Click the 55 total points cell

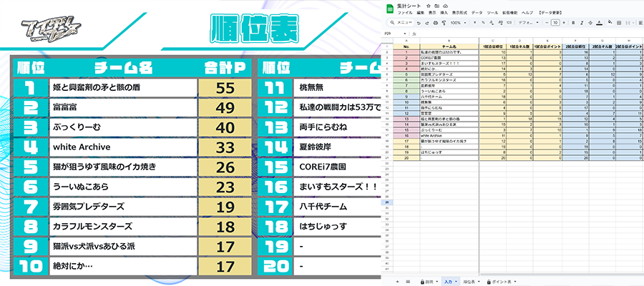[225, 88]
